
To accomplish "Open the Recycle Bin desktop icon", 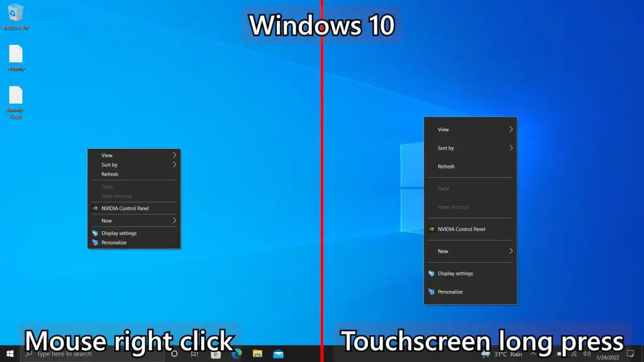I will [16, 16].
